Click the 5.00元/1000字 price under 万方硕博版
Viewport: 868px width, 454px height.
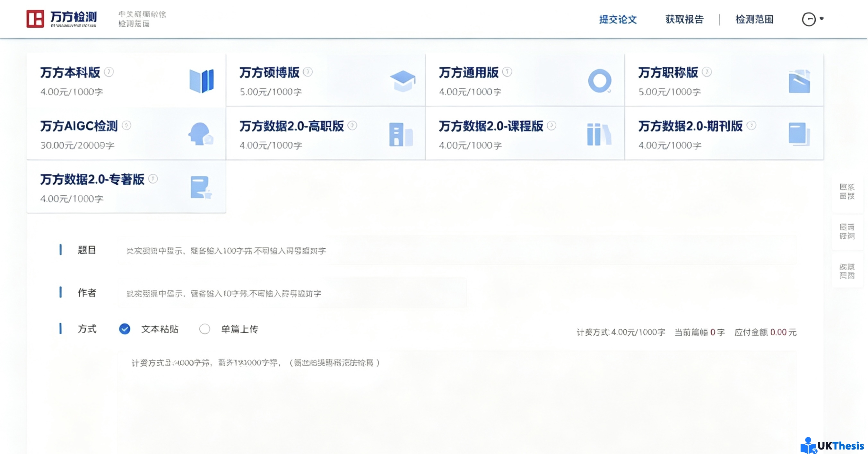pyautogui.click(x=271, y=92)
